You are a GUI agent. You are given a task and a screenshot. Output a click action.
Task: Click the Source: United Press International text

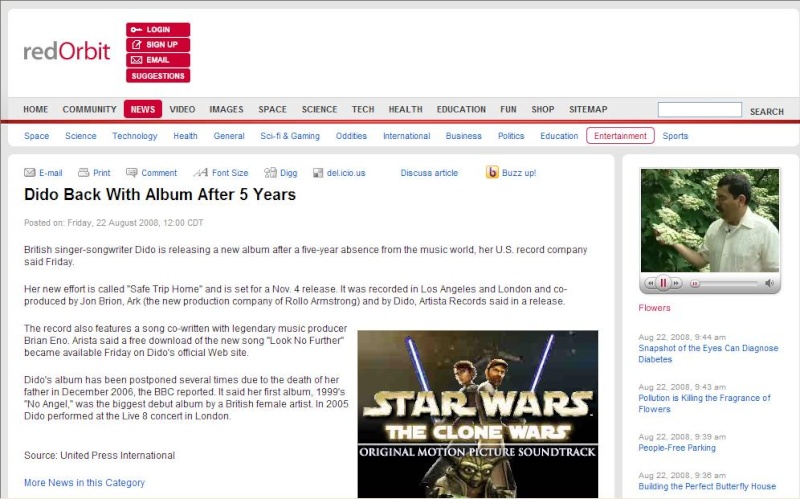pyautogui.click(x=99, y=455)
